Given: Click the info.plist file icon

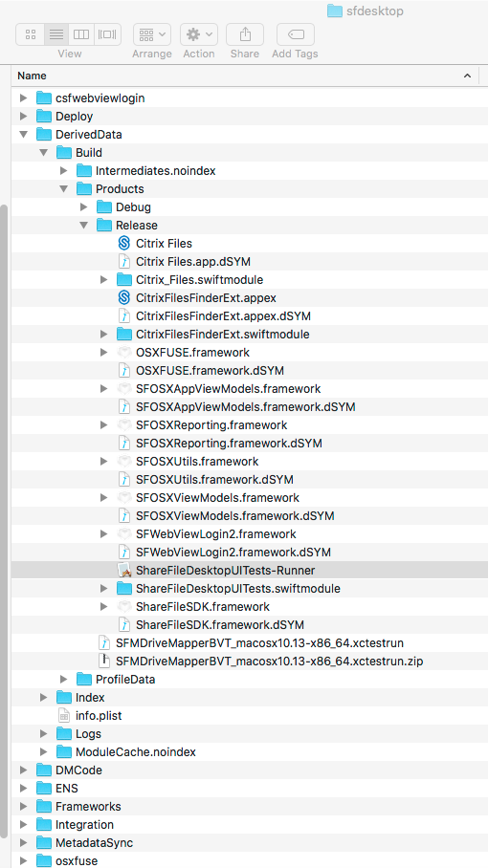Looking at the screenshot, I should (64, 716).
